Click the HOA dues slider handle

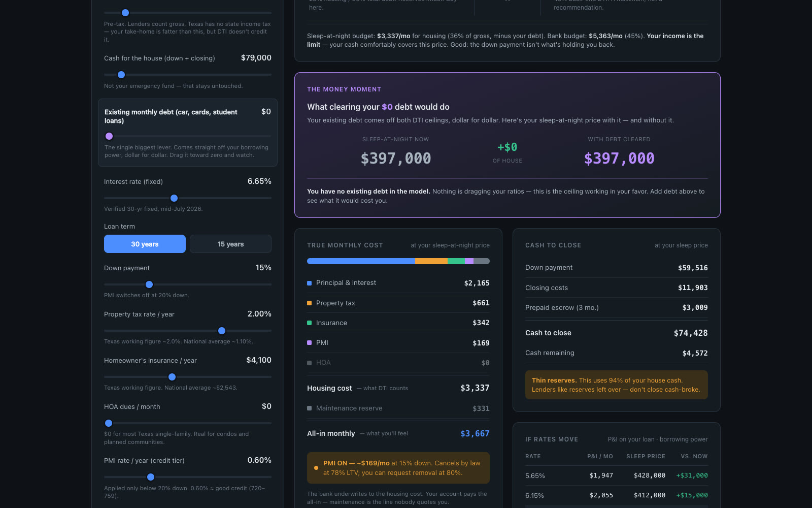(109, 423)
